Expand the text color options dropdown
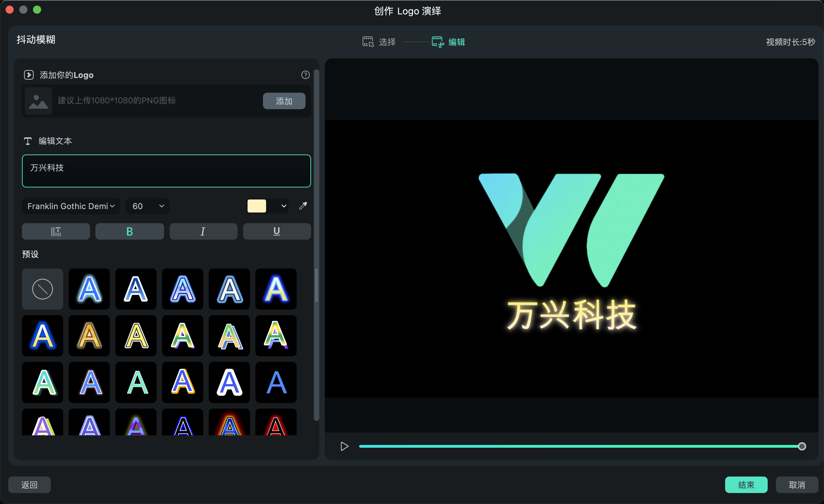Screen dimensions: 824x504 pyautogui.click(x=284, y=206)
